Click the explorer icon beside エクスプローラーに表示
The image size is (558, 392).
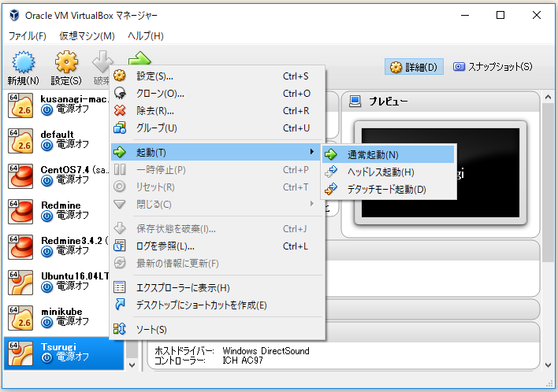120,287
